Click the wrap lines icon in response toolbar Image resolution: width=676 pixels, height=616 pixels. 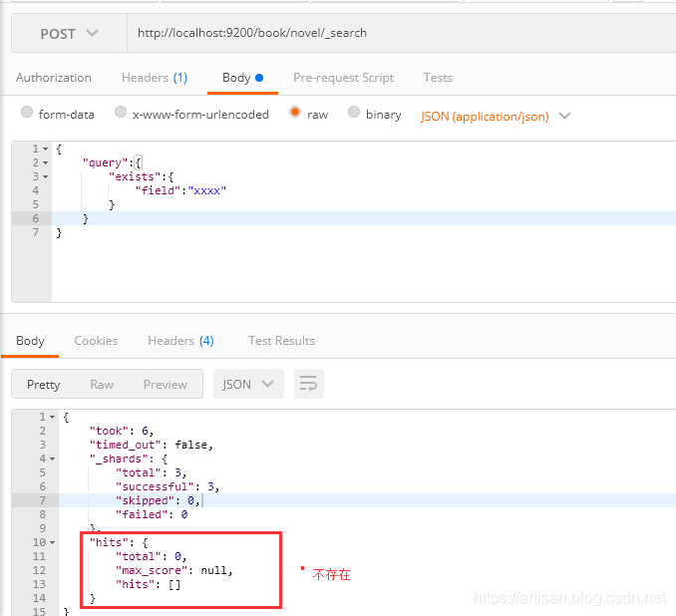309,384
